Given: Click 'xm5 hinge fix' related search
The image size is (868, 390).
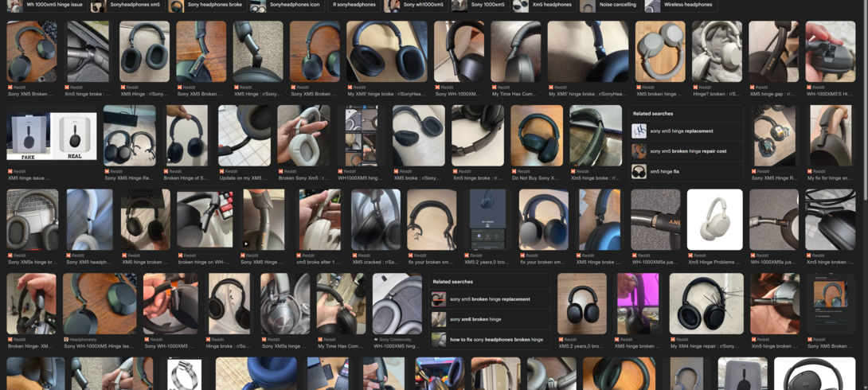Looking at the screenshot, I should pos(664,171).
